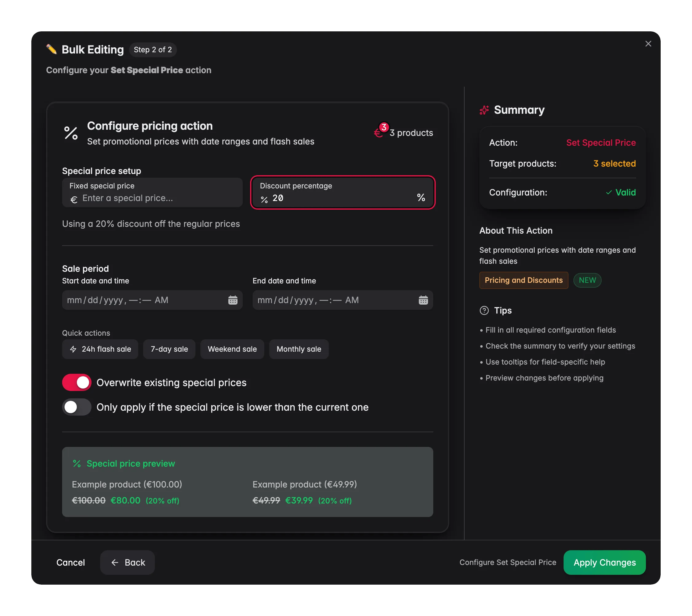
Task: Click the Step 2 of 2 badge
Action: tap(153, 50)
